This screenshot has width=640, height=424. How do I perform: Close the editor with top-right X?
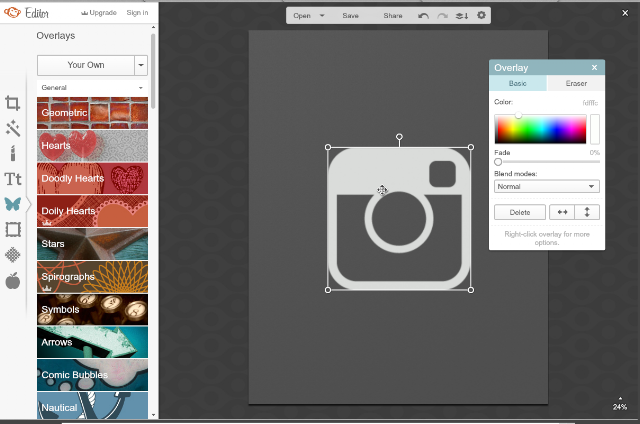[625, 13]
